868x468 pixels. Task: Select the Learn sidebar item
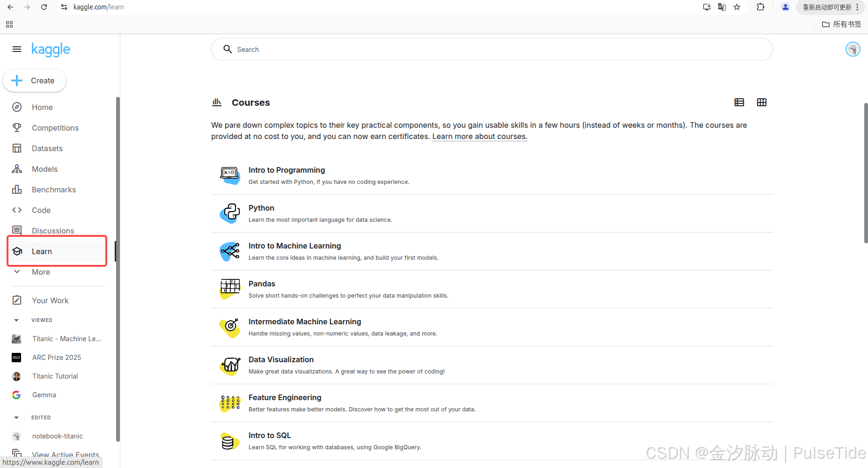coord(57,251)
